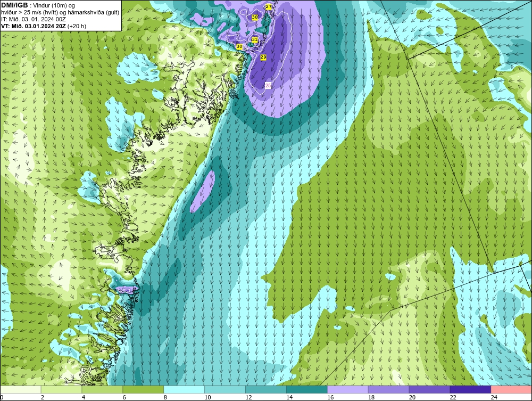
Task: Click the DMI/IGB title text
Action: tap(14, 5)
